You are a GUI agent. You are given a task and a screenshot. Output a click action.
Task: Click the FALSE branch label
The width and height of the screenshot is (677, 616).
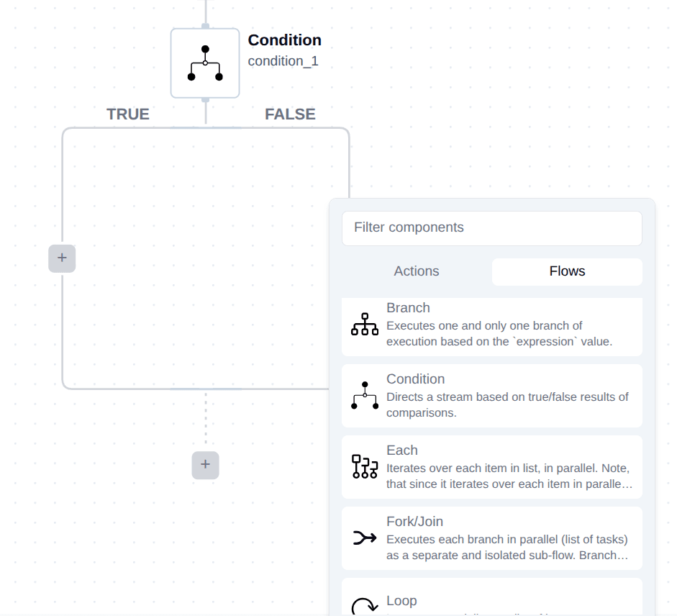288,114
